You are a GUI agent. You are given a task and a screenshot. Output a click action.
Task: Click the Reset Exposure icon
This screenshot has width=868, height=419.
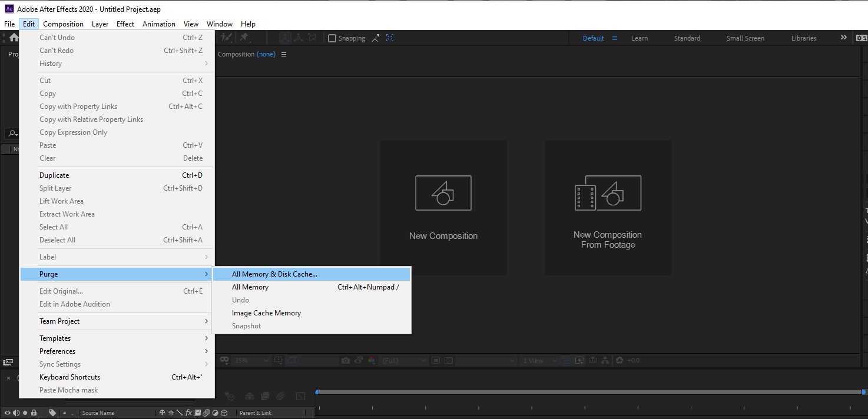click(x=619, y=360)
